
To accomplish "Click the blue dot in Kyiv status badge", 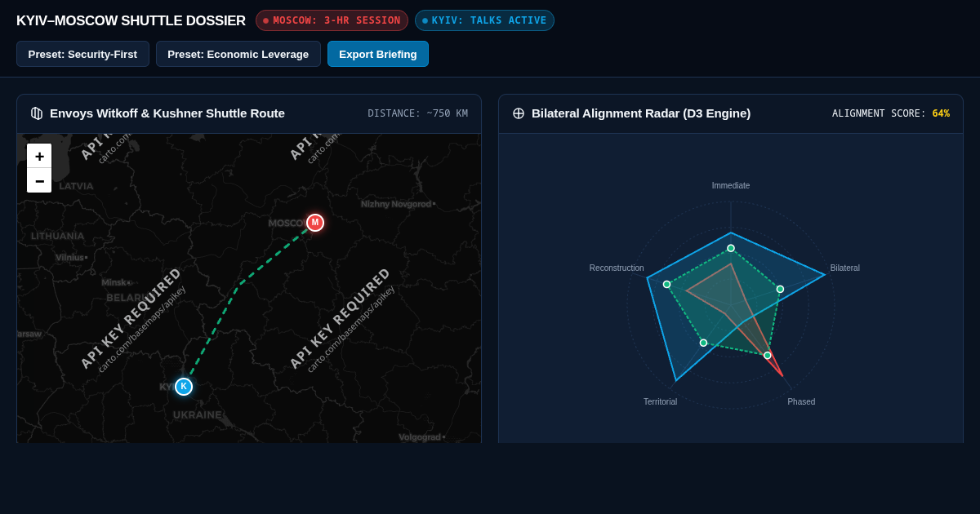I will (x=425, y=20).
